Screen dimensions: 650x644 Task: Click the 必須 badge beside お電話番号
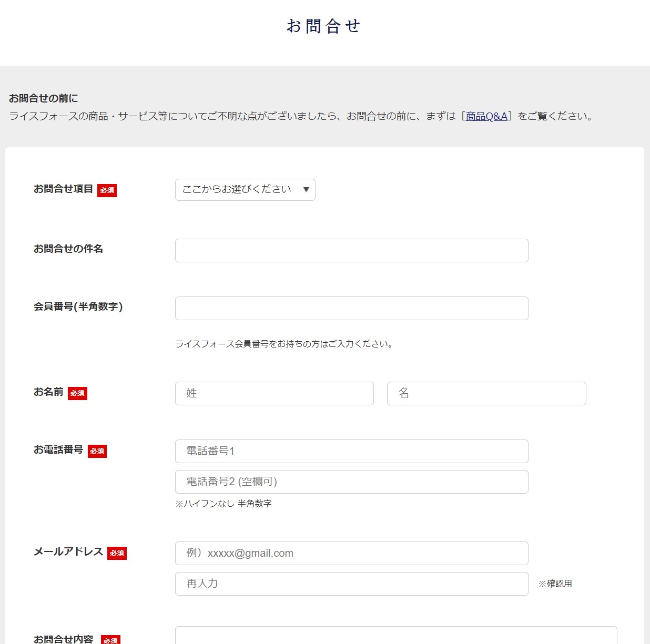pos(97,451)
